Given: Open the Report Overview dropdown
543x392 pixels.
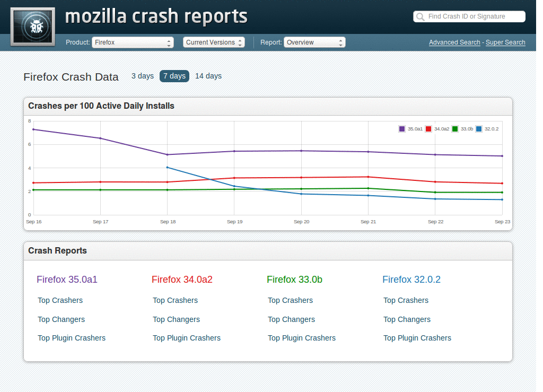Looking at the screenshot, I should (x=314, y=42).
